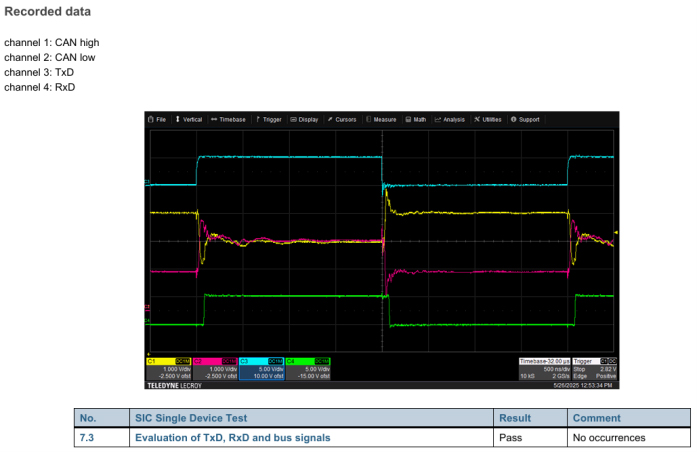
Task: Open the Timebase descriptor box
Action: 544,368
